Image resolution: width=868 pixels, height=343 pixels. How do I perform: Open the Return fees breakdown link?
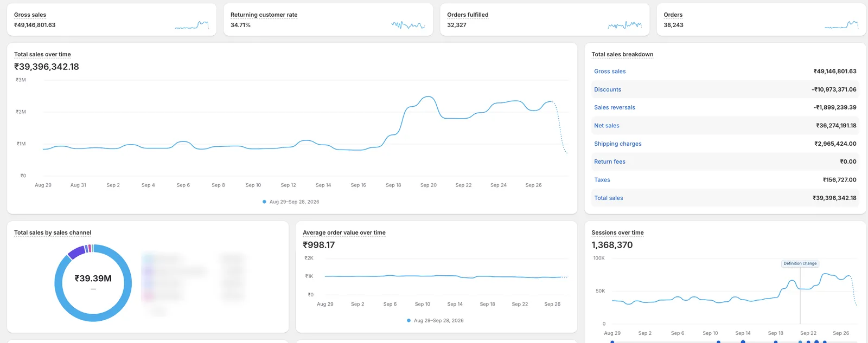coord(610,161)
